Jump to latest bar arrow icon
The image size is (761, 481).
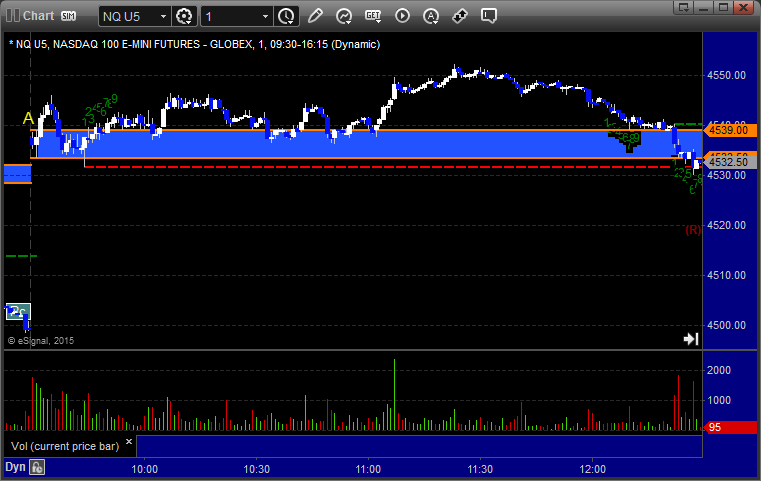(691, 339)
